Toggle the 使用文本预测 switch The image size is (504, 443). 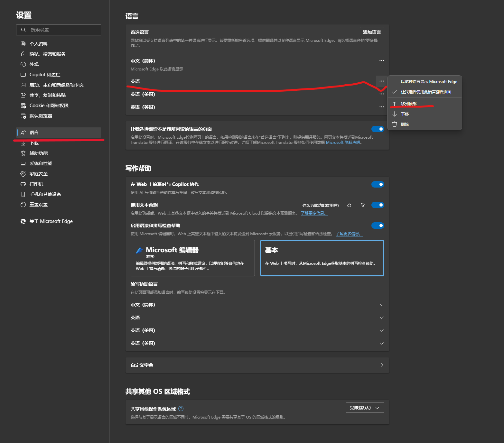click(378, 205)
